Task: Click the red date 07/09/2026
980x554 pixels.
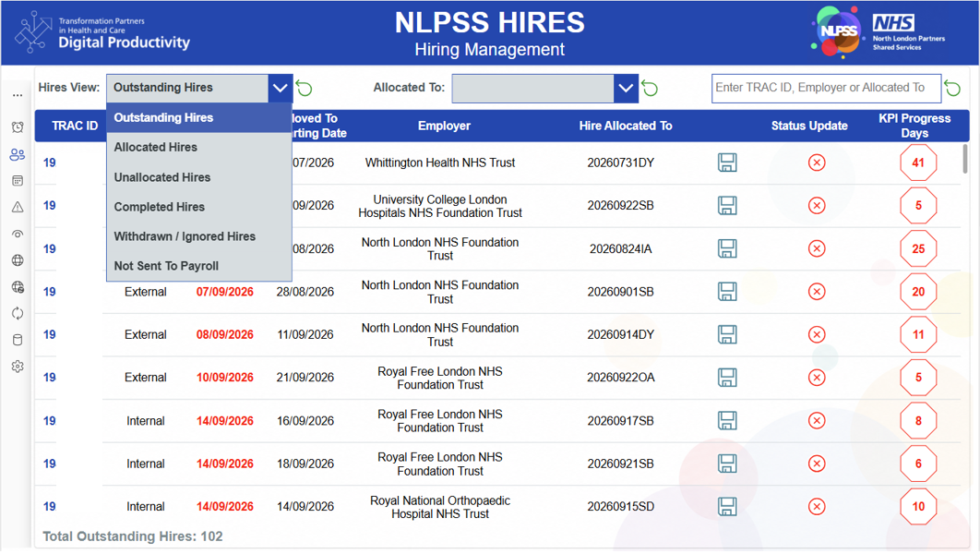Action: pyautogui.click(x=225, y=292)
